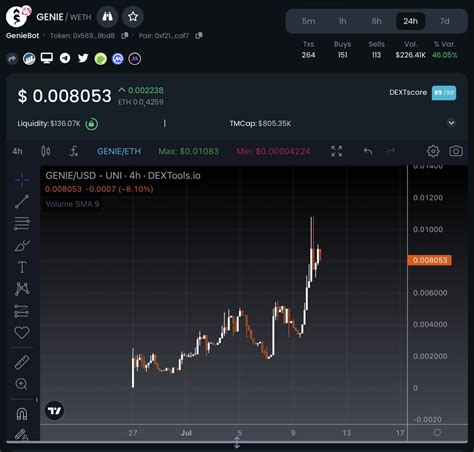Change the candlestick chart type
The width and height of the screenshot is (474, 452).
pos(46,151)
